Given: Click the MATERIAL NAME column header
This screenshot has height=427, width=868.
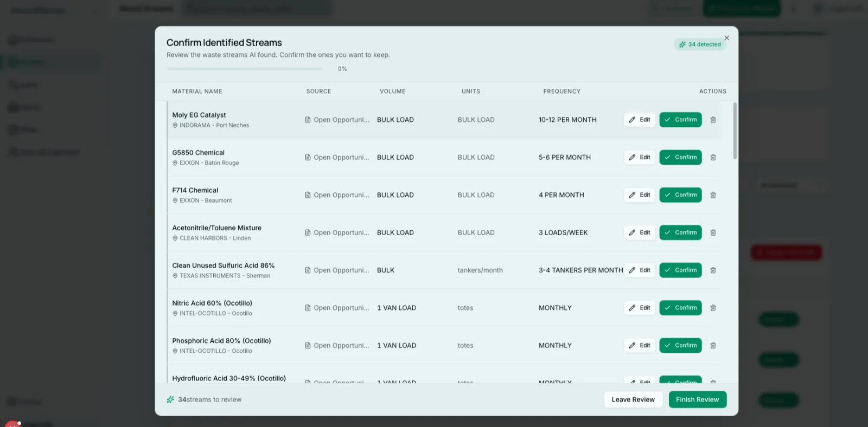Looking at the screenshot, I should [197, 92].
